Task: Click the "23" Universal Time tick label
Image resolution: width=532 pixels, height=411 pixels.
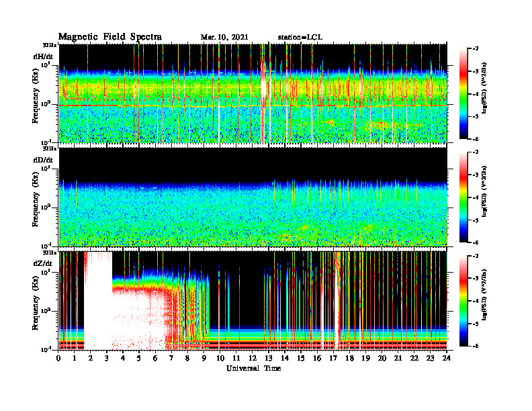Action: pyautogui.click(x=431, y=358)
